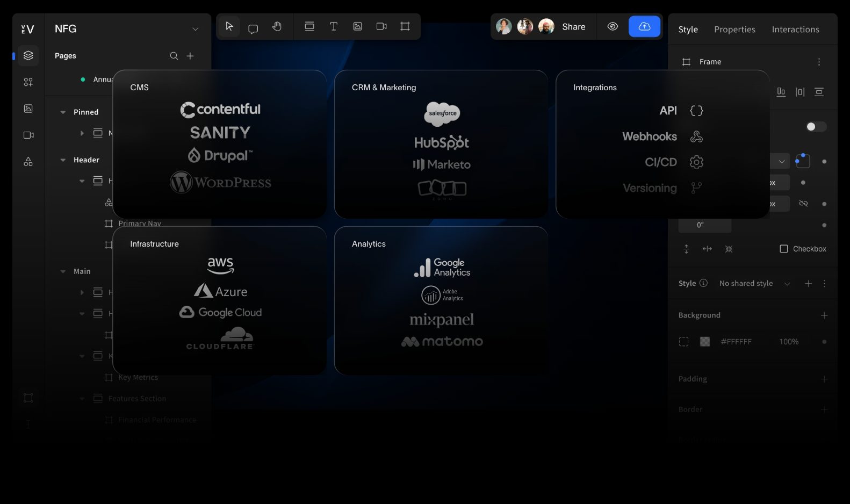This screenshot has width=850, height=504.
Task: Click the dot next to 100% opacity
Action: tap(824, 342)
